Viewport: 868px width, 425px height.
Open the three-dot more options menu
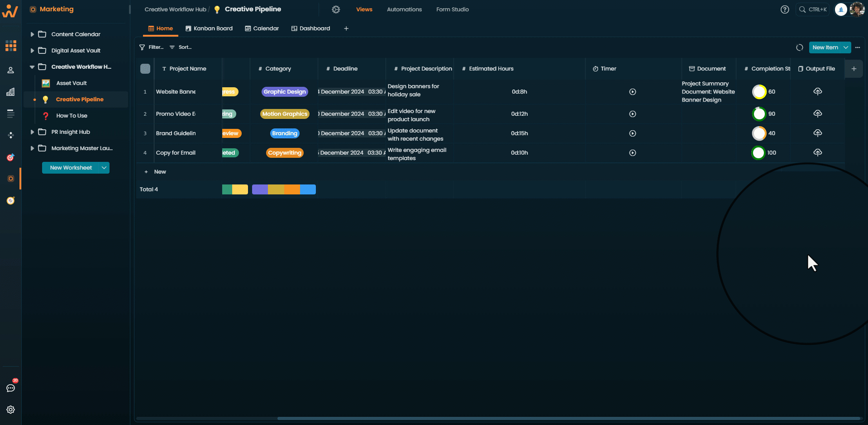[858, 47]
